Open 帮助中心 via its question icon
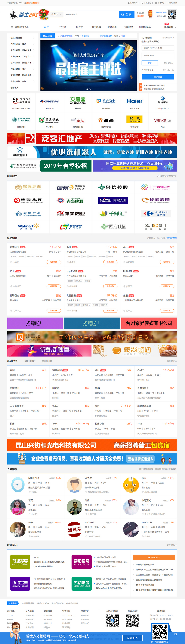This screenshot has height=644, width=185. [x=156, y=3]
